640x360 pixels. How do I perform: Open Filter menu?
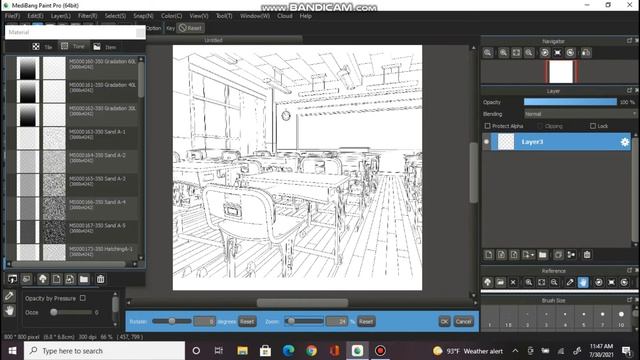tap(87, 16)
